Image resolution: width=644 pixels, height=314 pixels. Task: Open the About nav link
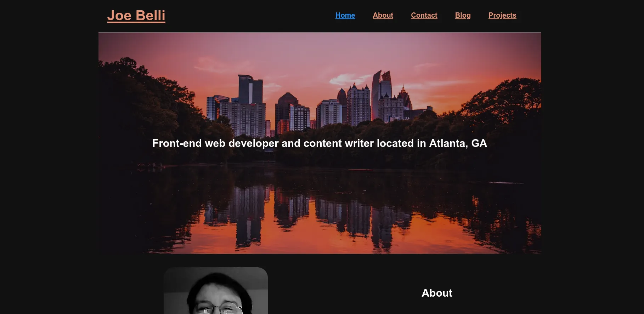point(383,15)
